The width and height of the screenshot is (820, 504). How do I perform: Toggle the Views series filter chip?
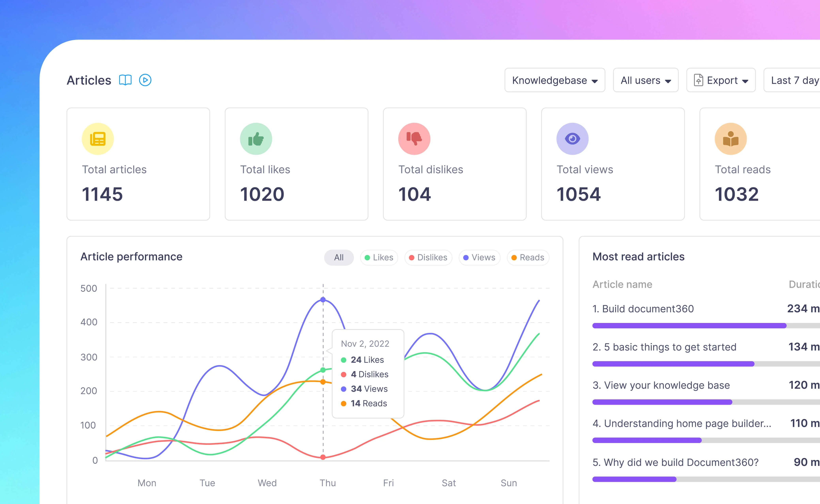pos(480,257)
